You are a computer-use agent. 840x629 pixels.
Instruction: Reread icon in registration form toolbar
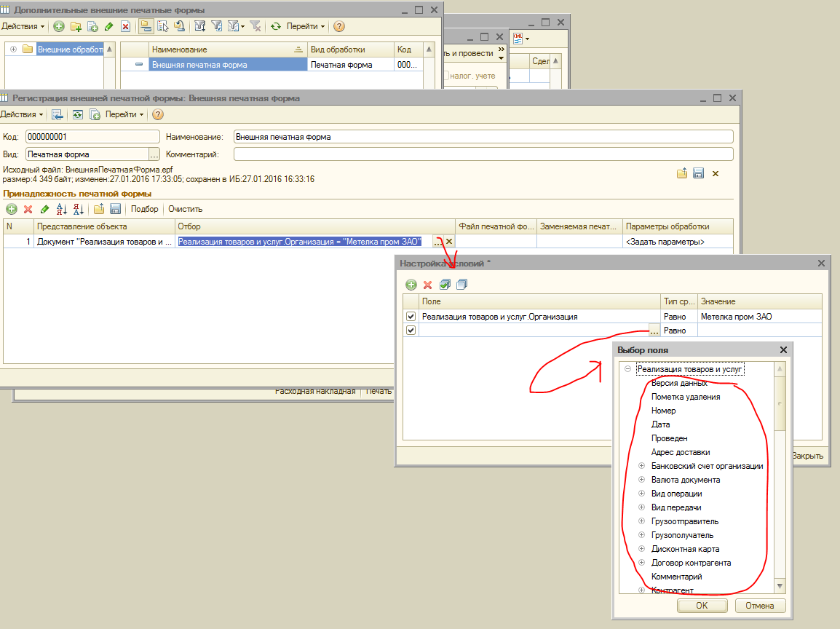click(78, 114)
